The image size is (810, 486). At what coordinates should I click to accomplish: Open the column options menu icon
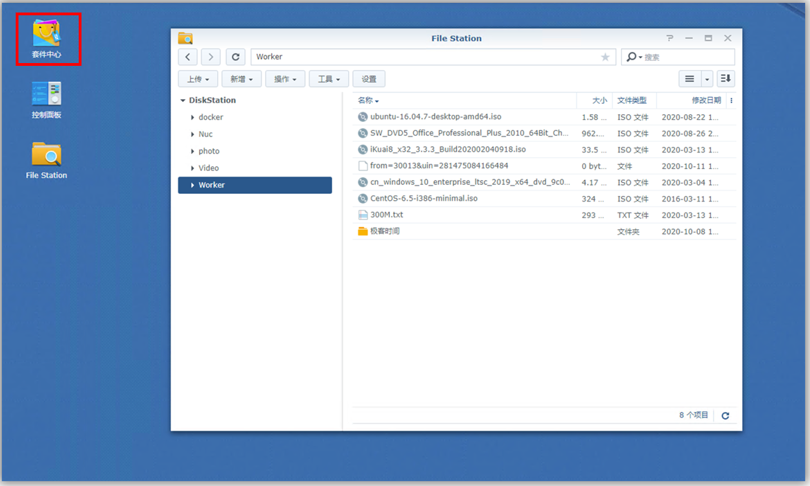[x=731, y=101]
